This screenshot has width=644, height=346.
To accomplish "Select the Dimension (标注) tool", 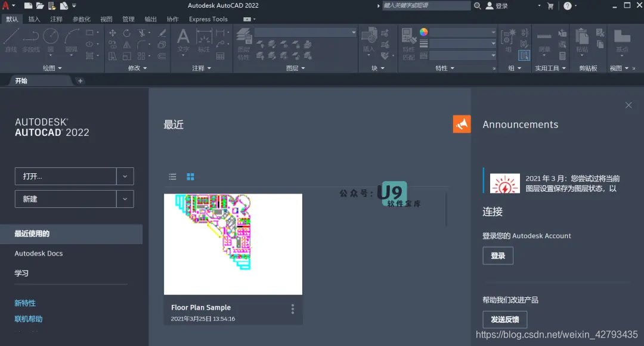I will 204,41.
